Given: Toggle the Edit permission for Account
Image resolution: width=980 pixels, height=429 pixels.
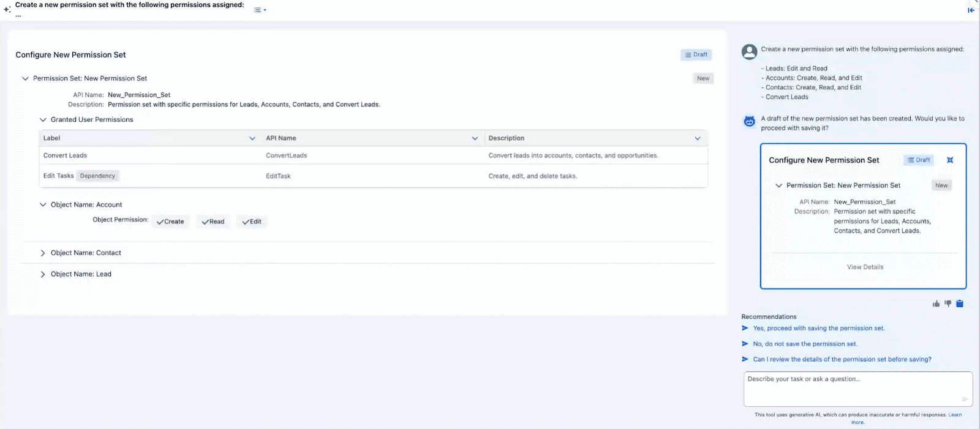Looking at the screenshot, I should (252, 222).
